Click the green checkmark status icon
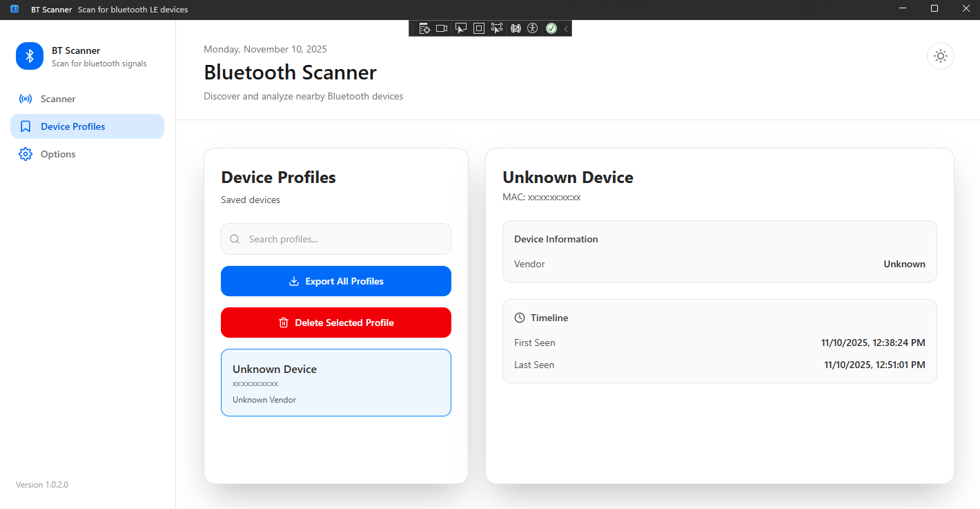The height and width of the screenshot is (509, 980). (551, 28)
